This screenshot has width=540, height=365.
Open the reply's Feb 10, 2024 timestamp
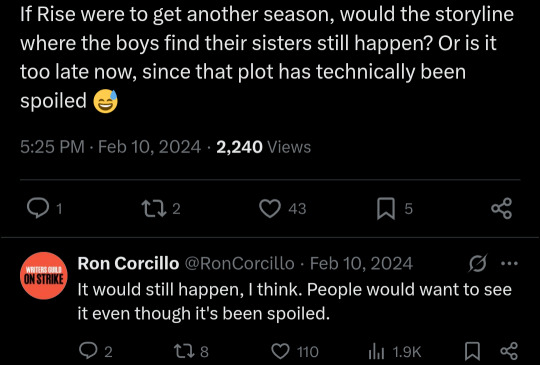point(361,264)
